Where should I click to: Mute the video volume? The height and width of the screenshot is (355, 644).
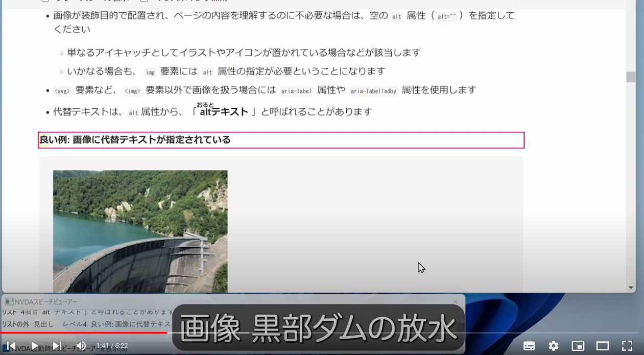(x=81, y=346)
